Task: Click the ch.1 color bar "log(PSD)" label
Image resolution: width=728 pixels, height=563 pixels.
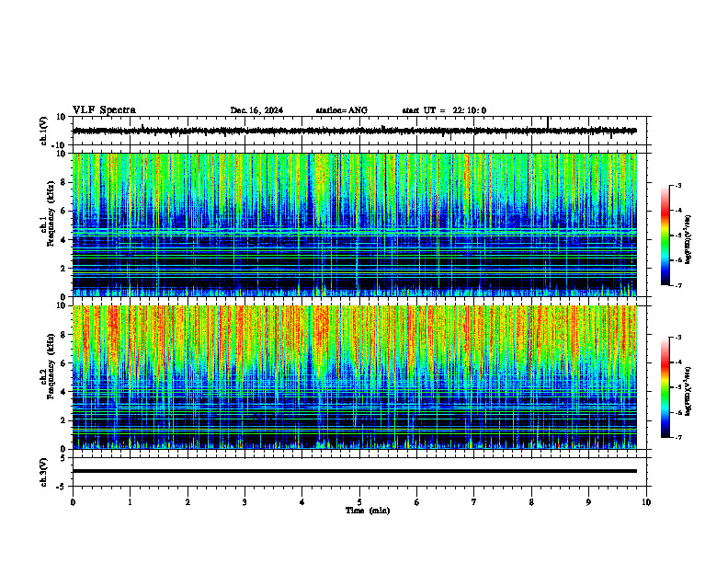Action: tap(688, 240)
